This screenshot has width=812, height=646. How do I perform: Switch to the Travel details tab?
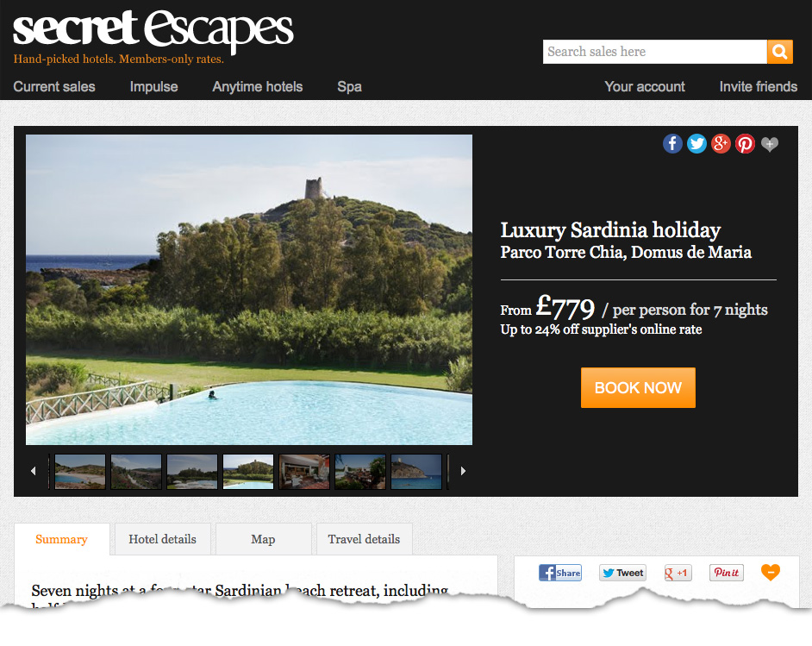[364, 539]
